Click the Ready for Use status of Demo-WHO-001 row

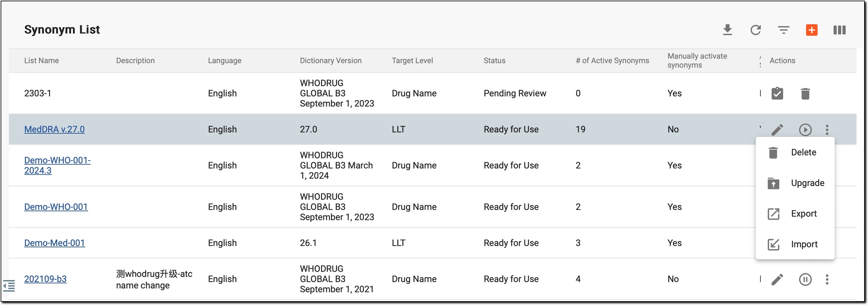coord(511,207)
